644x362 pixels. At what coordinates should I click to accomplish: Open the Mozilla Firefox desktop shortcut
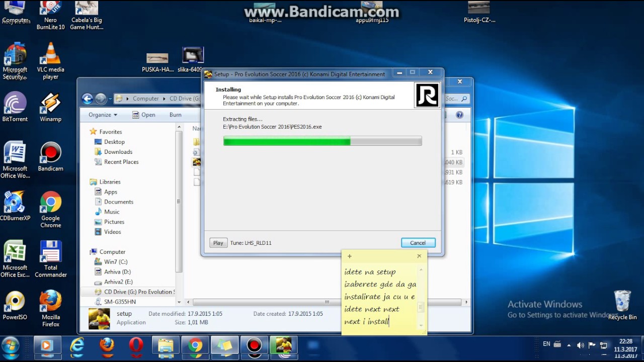[50, 308]
